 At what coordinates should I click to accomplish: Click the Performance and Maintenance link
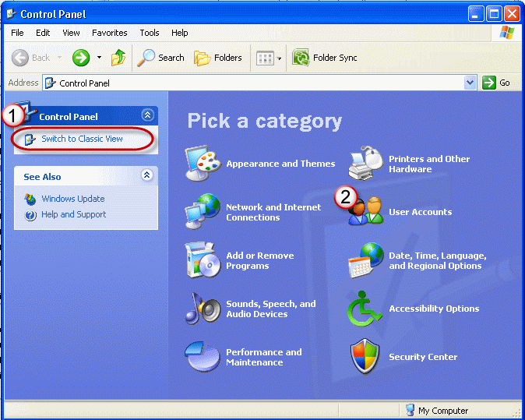click(264, 357)
